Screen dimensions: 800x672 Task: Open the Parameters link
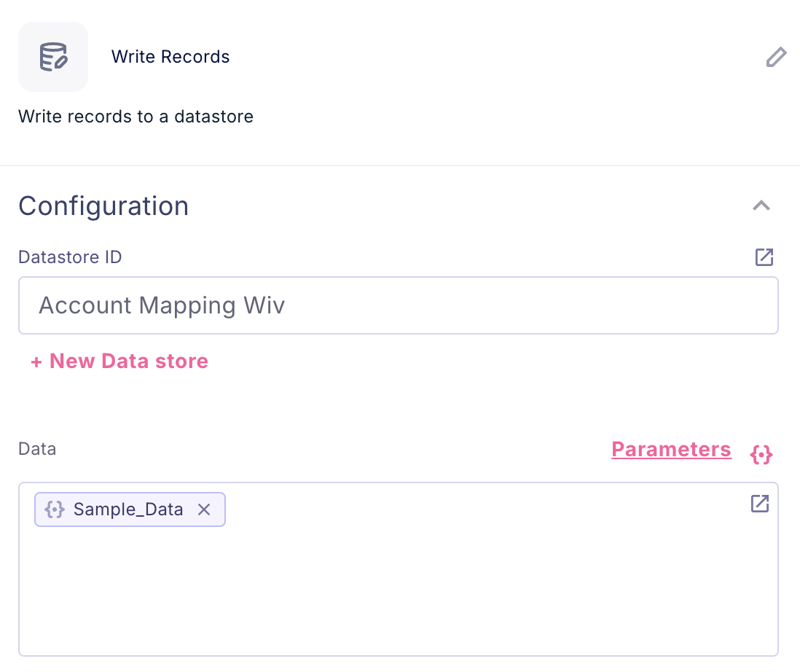pyautogui.click(x=671, y=449)
